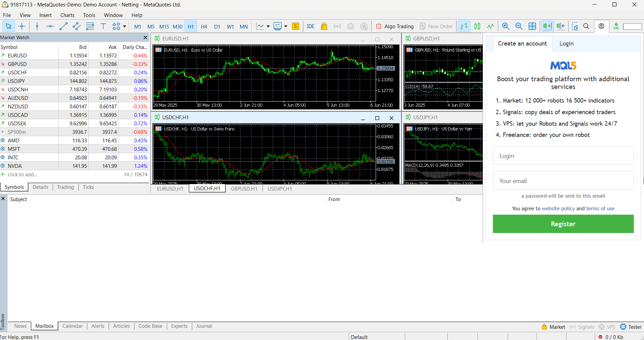
Task: Switch to candlestick chart type
Action: click(477, 26)
